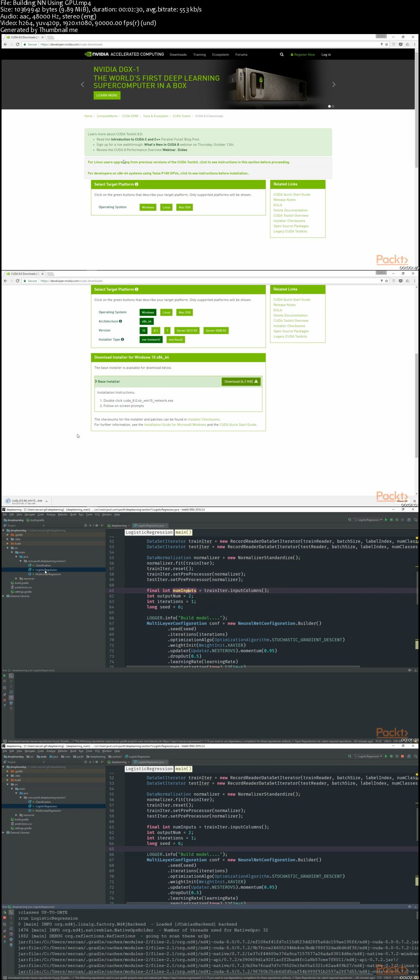Choose Windows version 10
Viewport: 420px width, 980px height.
point(144,330)
